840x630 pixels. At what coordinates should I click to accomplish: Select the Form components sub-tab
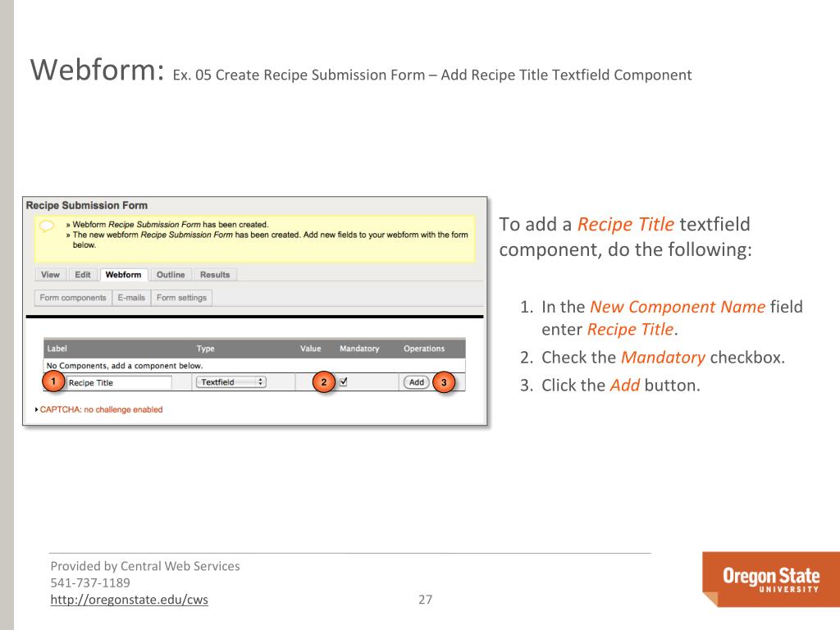pyautogui.click(x=73, y=298)
